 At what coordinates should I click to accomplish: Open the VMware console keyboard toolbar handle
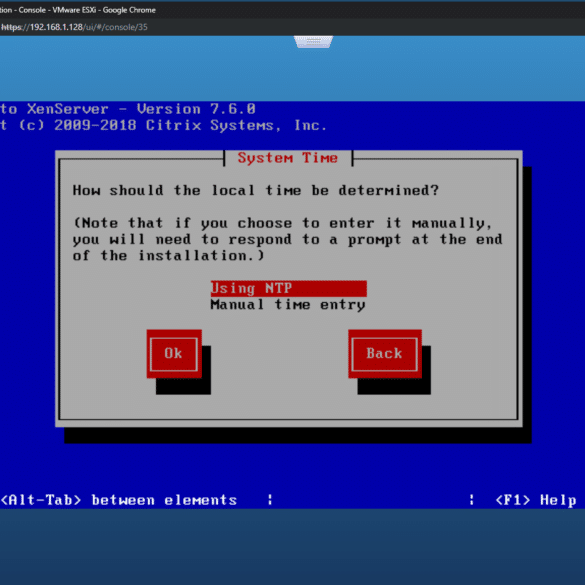[x=313, y=41]
